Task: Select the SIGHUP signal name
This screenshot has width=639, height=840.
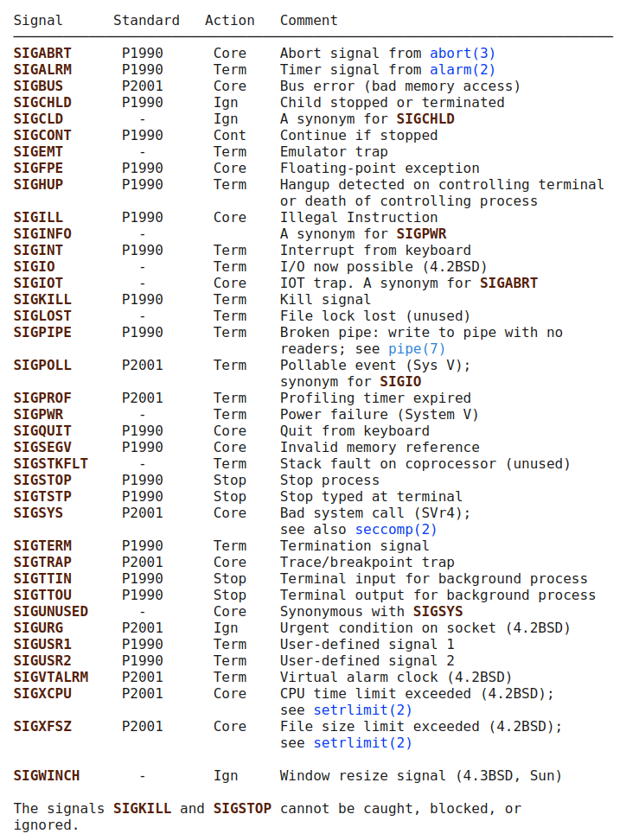Action: coord(38,185)
